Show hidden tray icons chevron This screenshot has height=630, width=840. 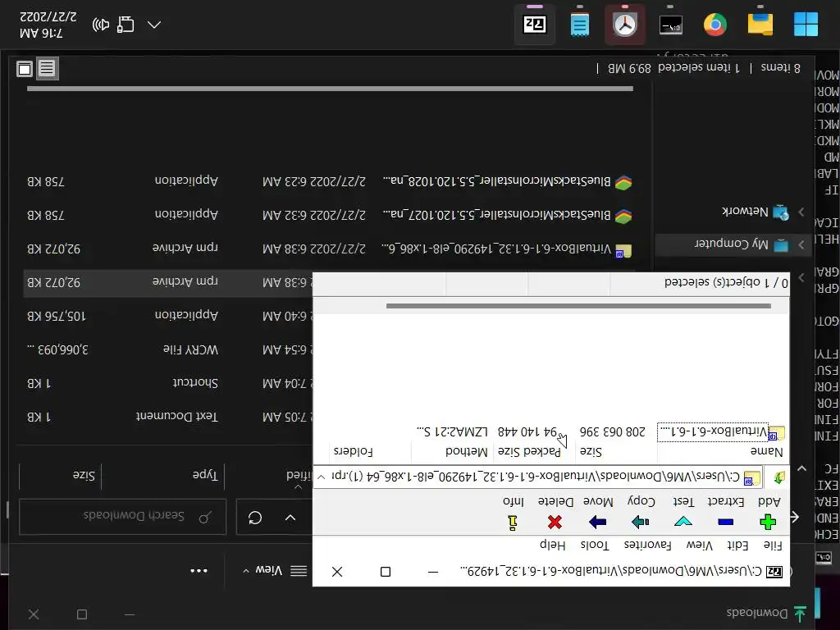(154, 25)
